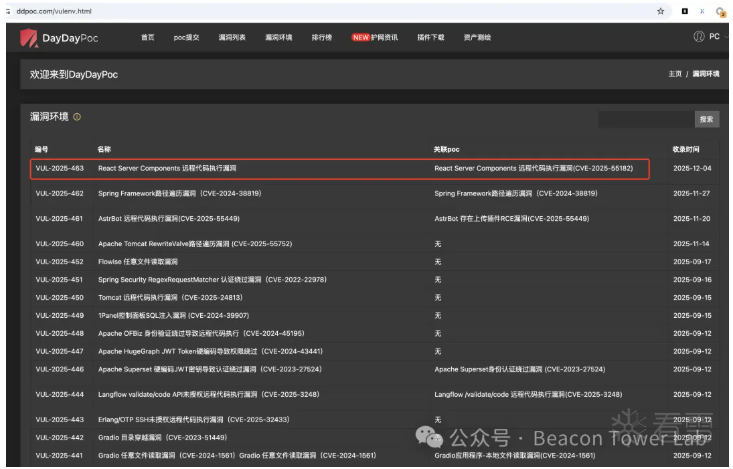The height and width of the screenshot is (469, 733).
Task: Click the 搜索 search button
Action: tap(707, 119)
